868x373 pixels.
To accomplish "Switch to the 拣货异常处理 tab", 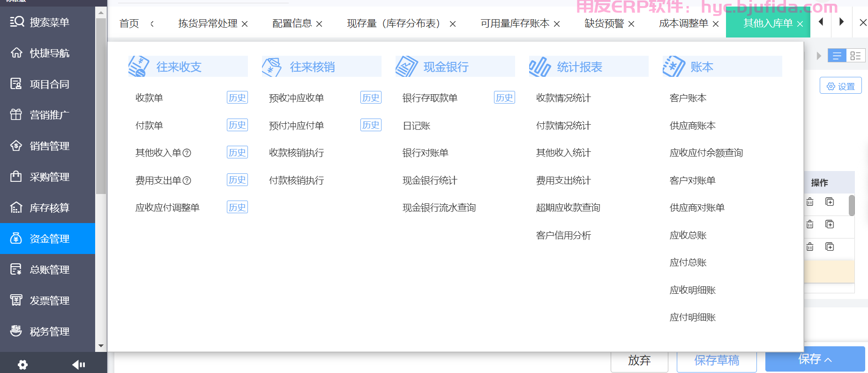I will tap(208, 23).
